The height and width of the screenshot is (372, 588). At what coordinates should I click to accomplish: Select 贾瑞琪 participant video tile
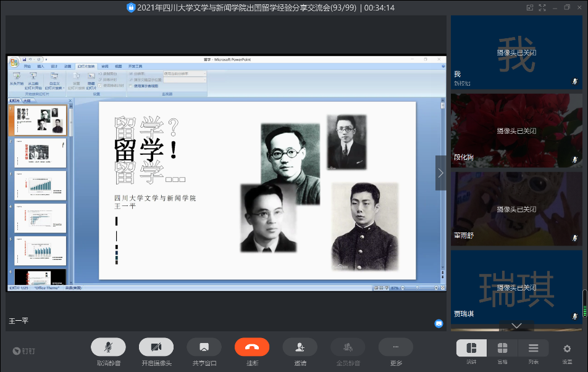click(516, 287)
